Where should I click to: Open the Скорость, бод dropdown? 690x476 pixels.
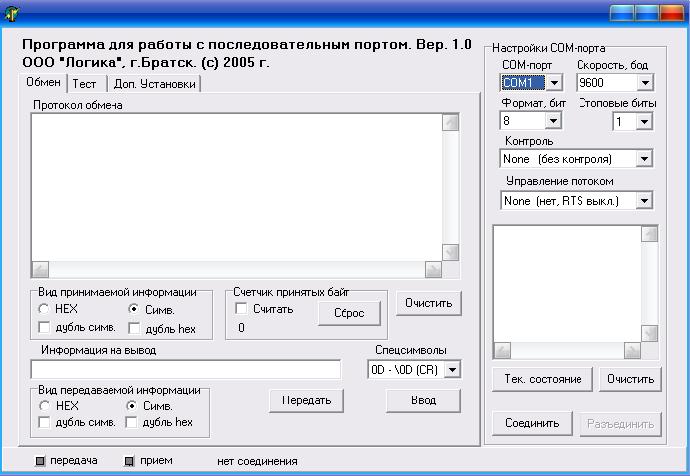[x=645, y=82]
